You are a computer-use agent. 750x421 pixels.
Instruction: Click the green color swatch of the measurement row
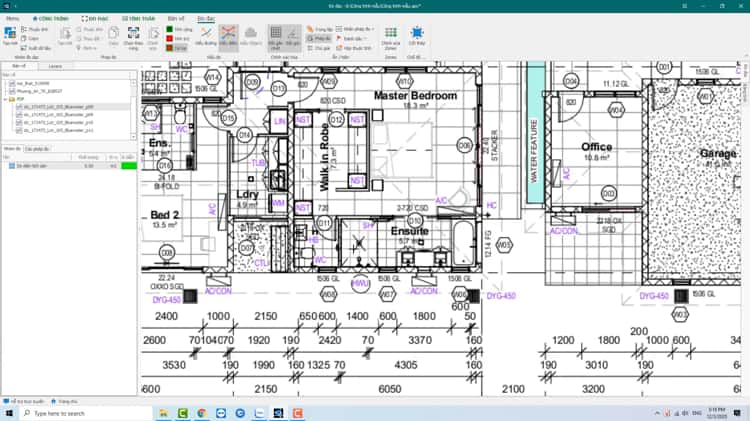[x=129, y=166]
